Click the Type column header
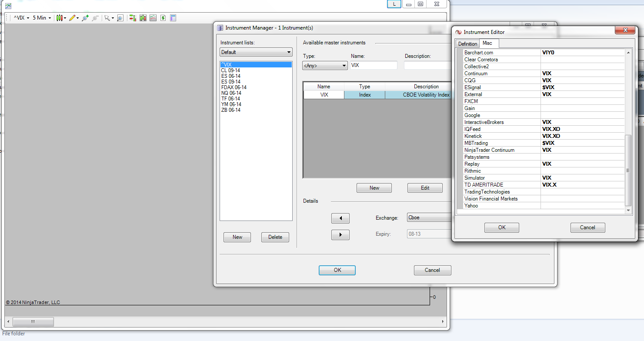 364,87
